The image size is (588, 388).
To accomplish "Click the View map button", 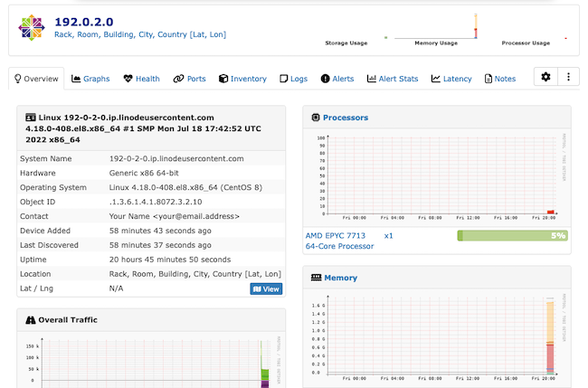I will pyautogui.click(x=266, y=289).
